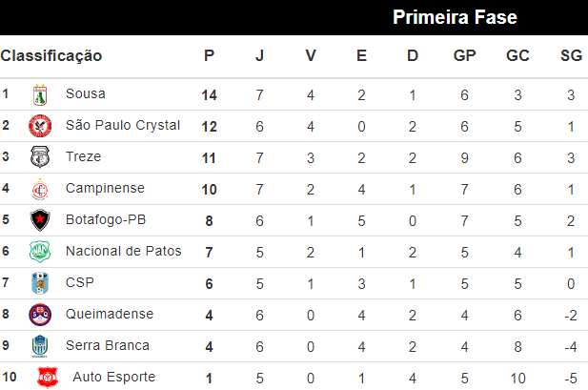588x390 pixels.
Task: Click the GP goals scored header
Action: click(464, 56)
